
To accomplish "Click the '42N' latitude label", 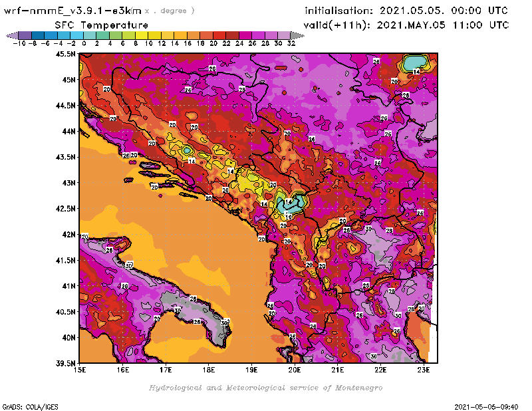I will [x=69, y=235].
